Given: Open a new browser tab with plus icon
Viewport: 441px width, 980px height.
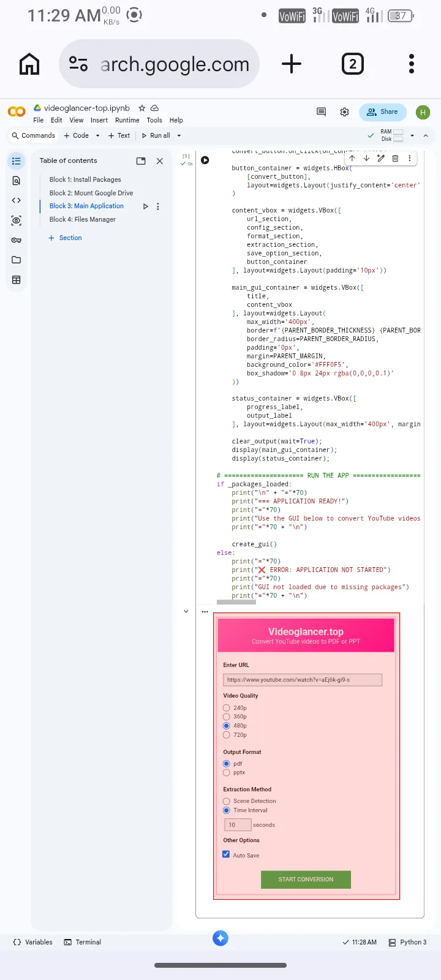Looking at the screenshot, I should coord(292,64).
